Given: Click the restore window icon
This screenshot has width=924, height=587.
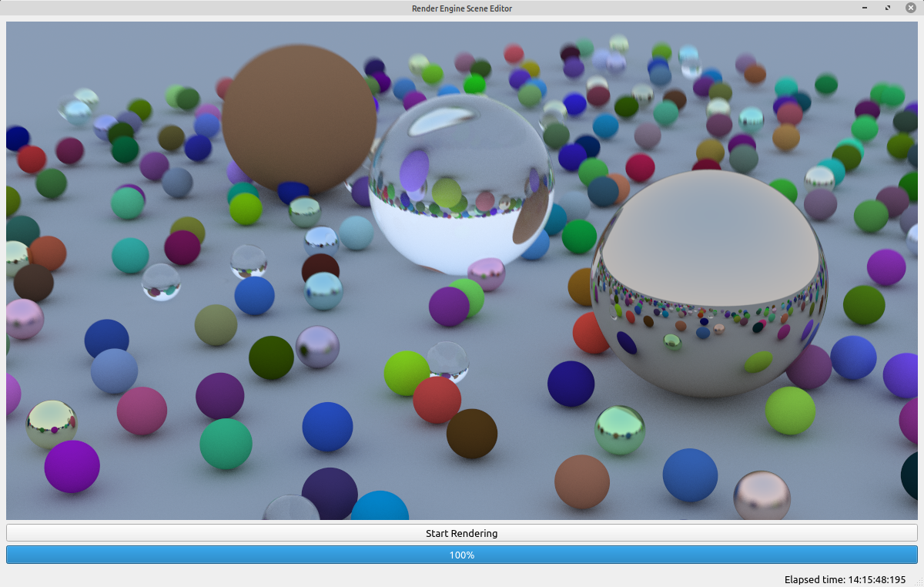Looking at the screenshot, I should pyautogui.click(x=887, y=8).
